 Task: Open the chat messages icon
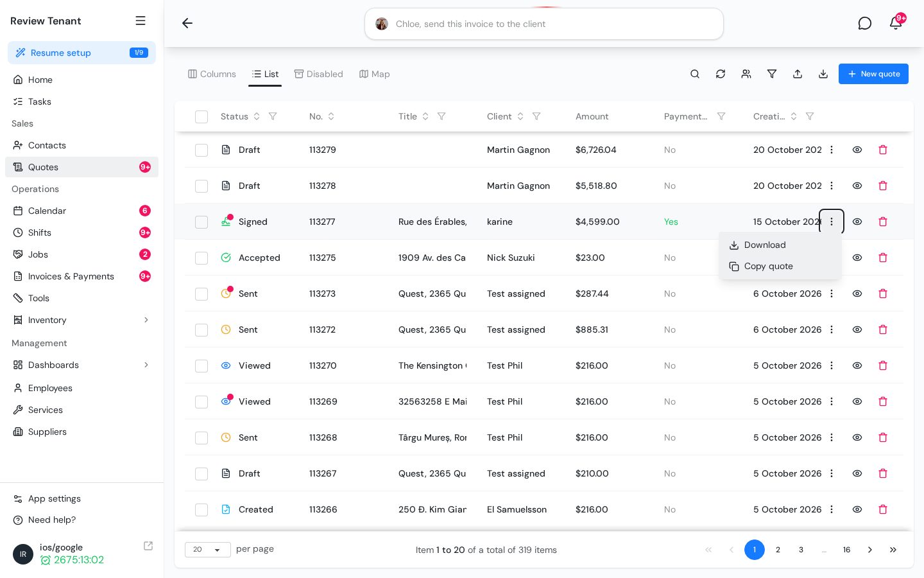click(x=865, y=23)
